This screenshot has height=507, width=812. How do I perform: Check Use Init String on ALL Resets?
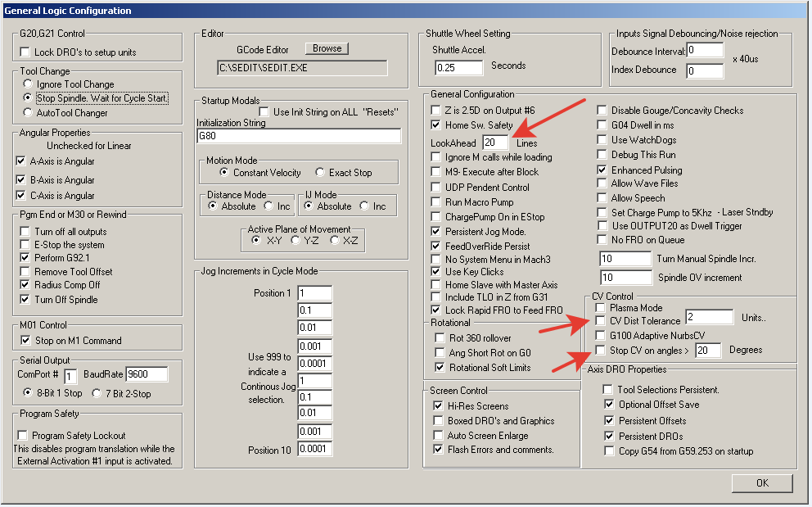pos(264,111)
